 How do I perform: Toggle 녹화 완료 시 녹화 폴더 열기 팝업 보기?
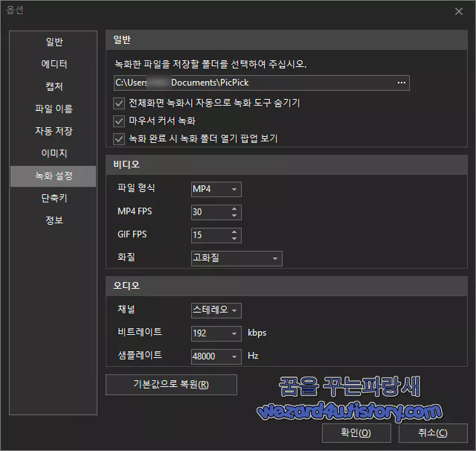(119, 139)
